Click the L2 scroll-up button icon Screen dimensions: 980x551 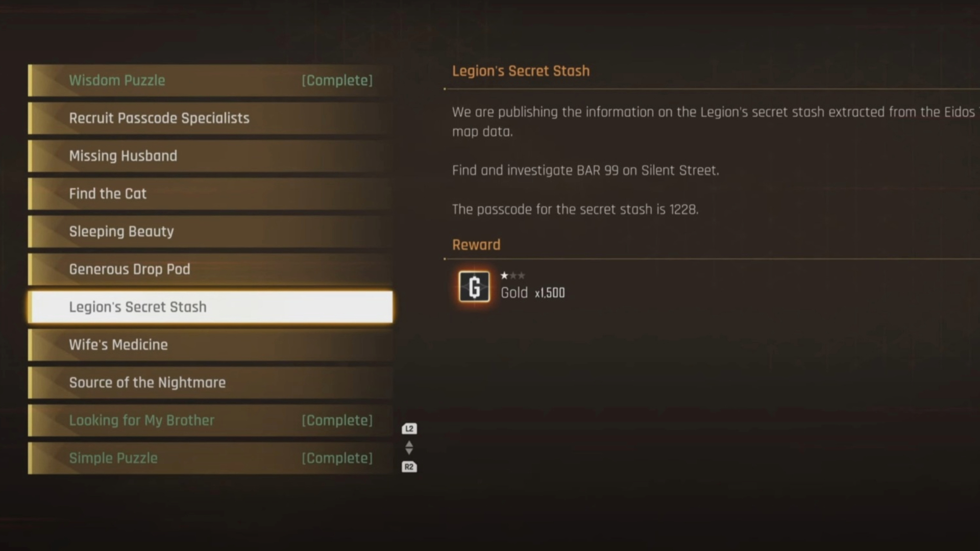click(409, 429)
